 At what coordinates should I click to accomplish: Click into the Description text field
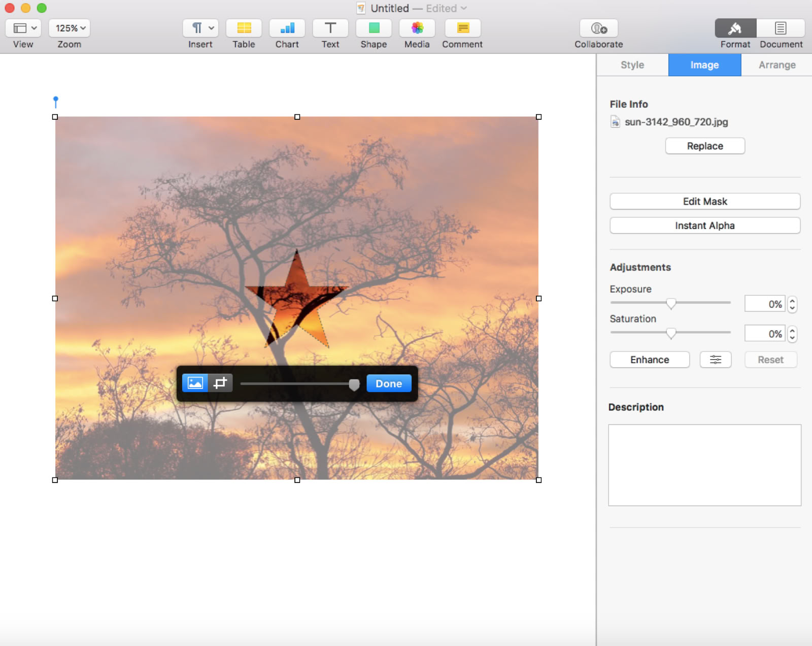pos(704,465)
